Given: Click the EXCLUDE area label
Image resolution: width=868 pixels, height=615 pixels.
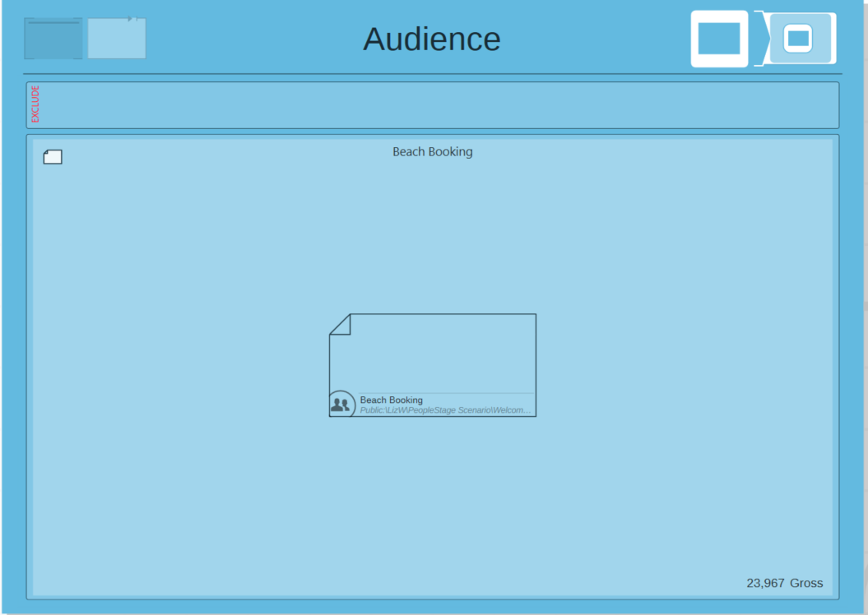Looking at the screenshot, I should (x=35, y=104).
